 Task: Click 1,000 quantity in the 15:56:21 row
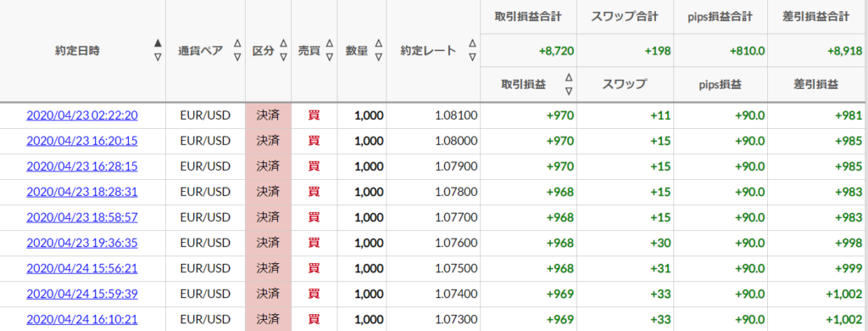369,268
